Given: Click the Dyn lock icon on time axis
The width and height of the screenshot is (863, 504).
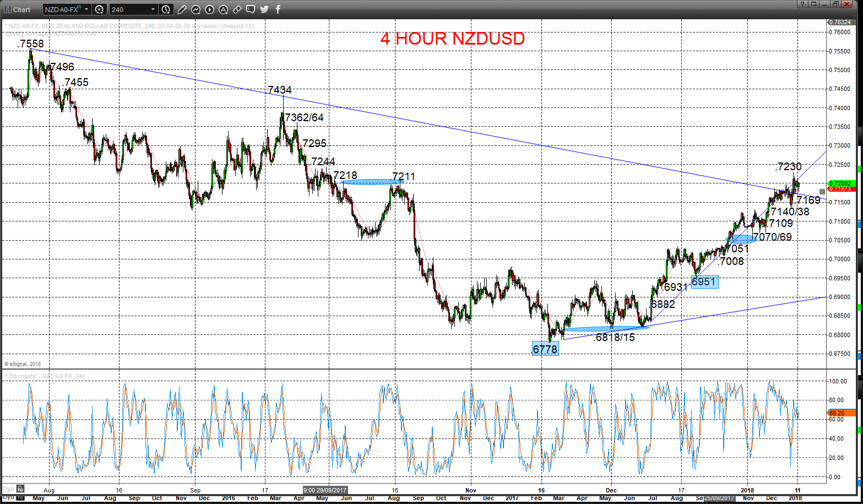Looking at the screenshot, I should coord(20,489).
